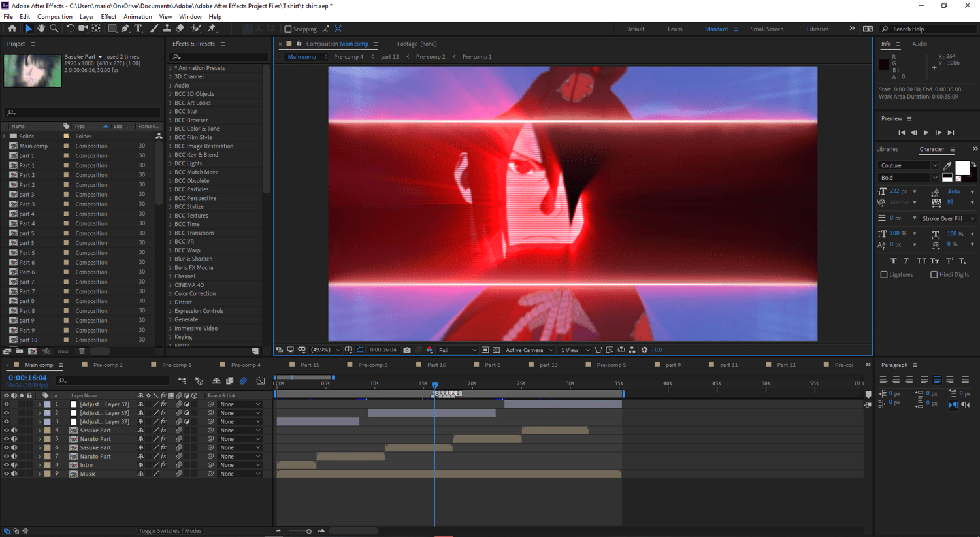
Task: Click the snapshot camera icon
Action: (407, 350)
